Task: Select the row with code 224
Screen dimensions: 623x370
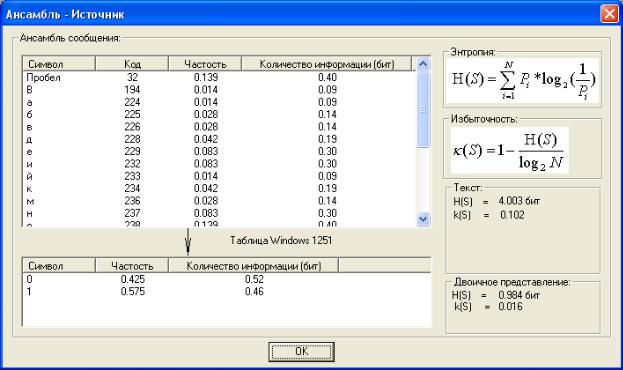Action: (x=219, y=102)
